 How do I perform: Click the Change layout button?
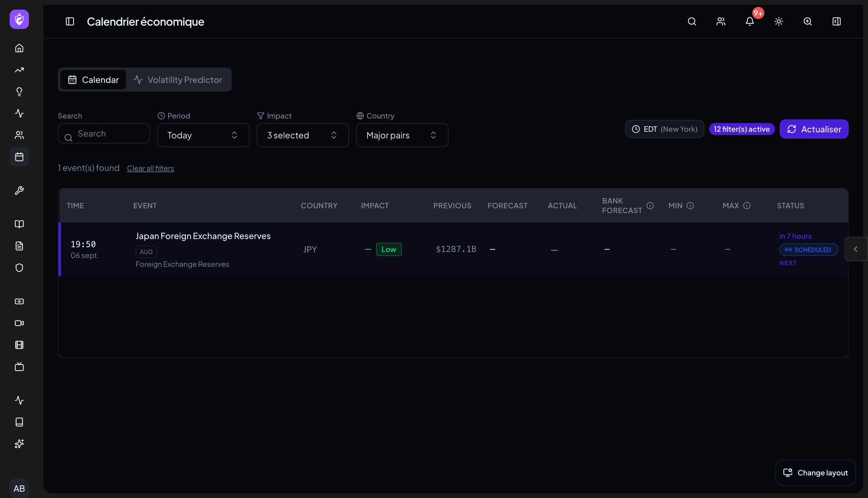[x=815, y=473]
